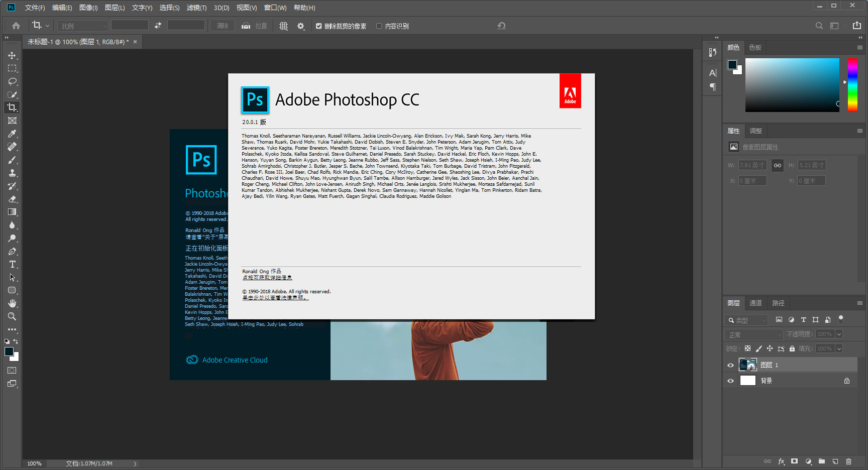This screenshot has height=470, width=868.
Task: Hide the 背景 layer visibility
Action: pyautogui.click(x=730, y=380)
